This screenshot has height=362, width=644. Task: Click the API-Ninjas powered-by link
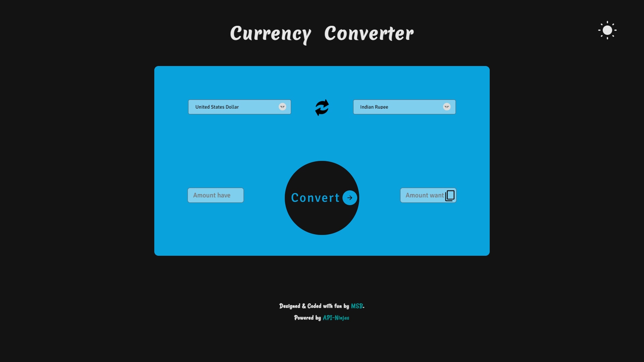(336, 317)
